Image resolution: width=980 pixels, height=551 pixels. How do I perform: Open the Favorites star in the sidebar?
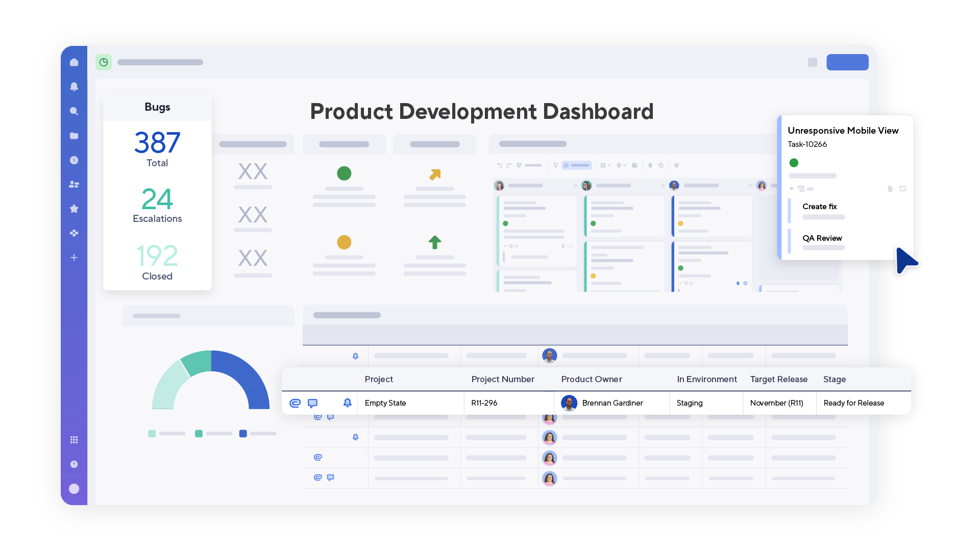75,209
